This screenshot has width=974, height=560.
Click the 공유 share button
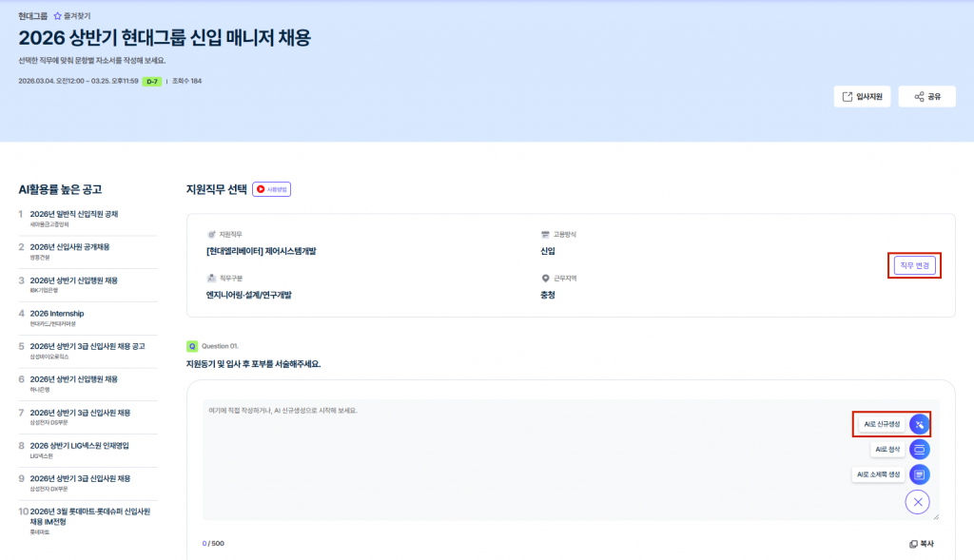click(926, 97)
